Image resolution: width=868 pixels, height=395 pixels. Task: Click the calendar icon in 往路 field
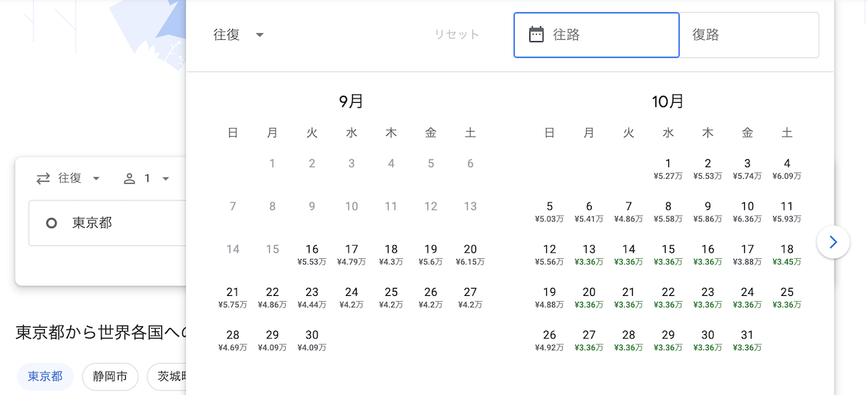(536, 34)
